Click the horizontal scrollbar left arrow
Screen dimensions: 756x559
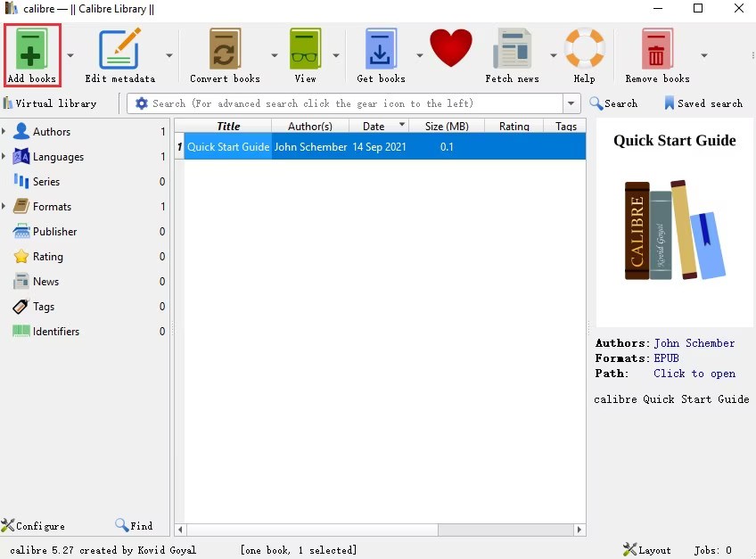point(180,530)
